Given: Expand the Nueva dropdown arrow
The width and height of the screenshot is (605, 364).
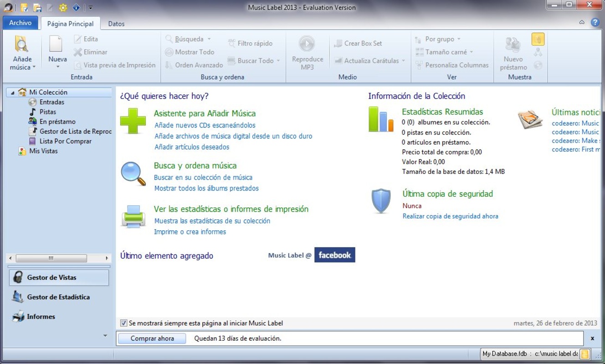Looking at the screenshot, I should pyautogui.click(x=58, y=67).
